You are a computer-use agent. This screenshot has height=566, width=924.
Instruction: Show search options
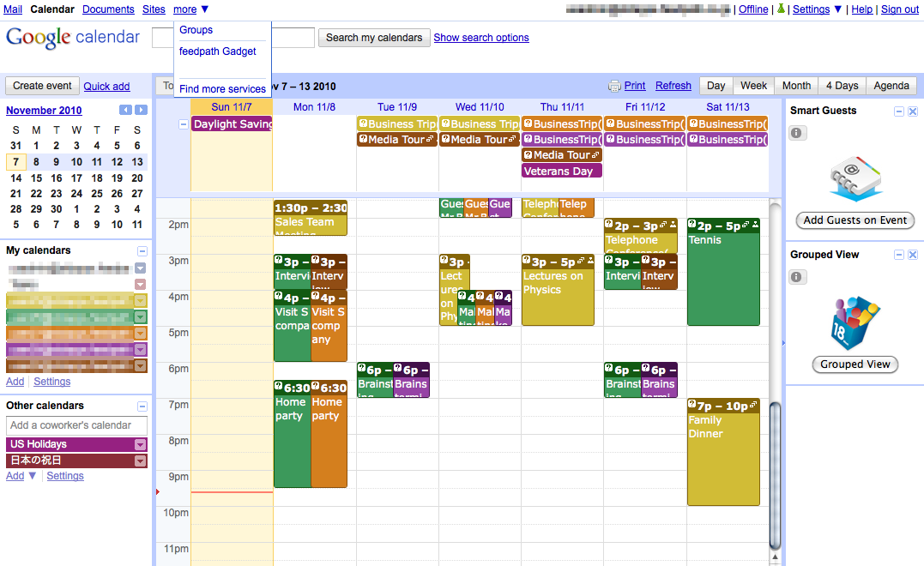pyautogui.click(x=481, y=38)
